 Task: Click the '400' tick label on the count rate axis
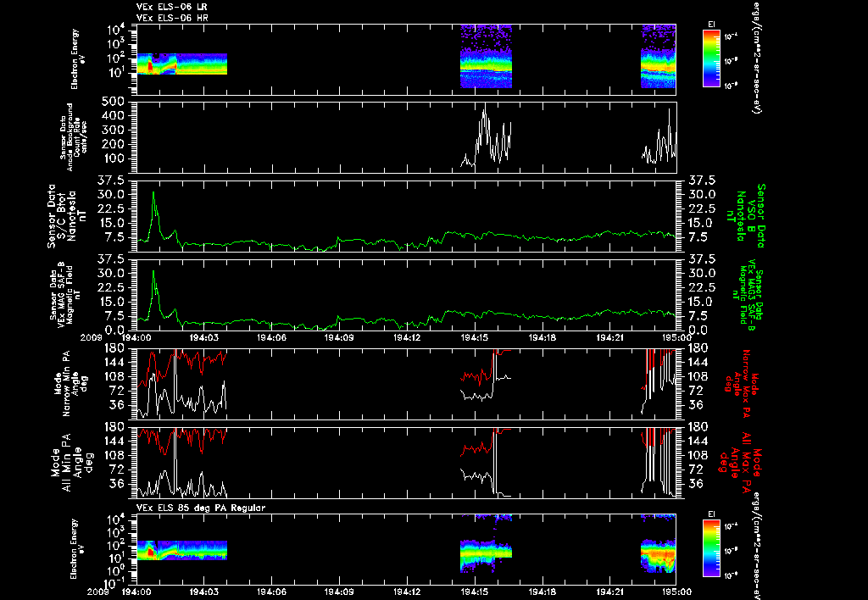click(x=114, y=116)
